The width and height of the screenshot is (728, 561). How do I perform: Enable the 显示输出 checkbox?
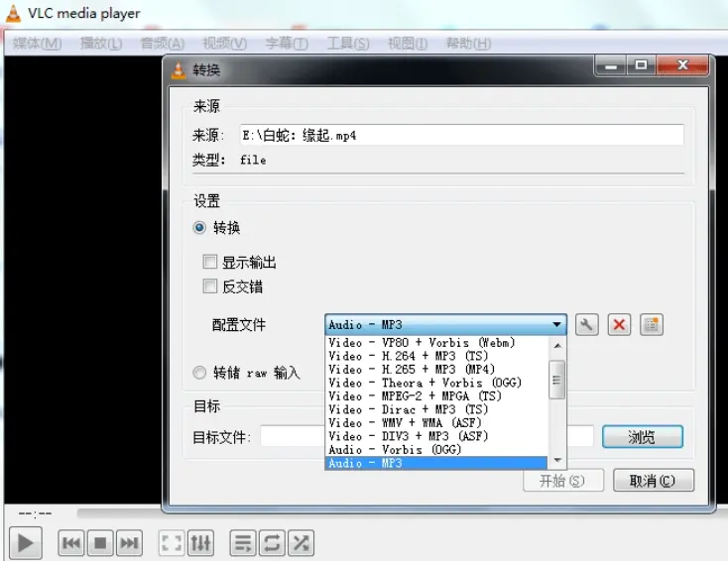coord(210,262)
